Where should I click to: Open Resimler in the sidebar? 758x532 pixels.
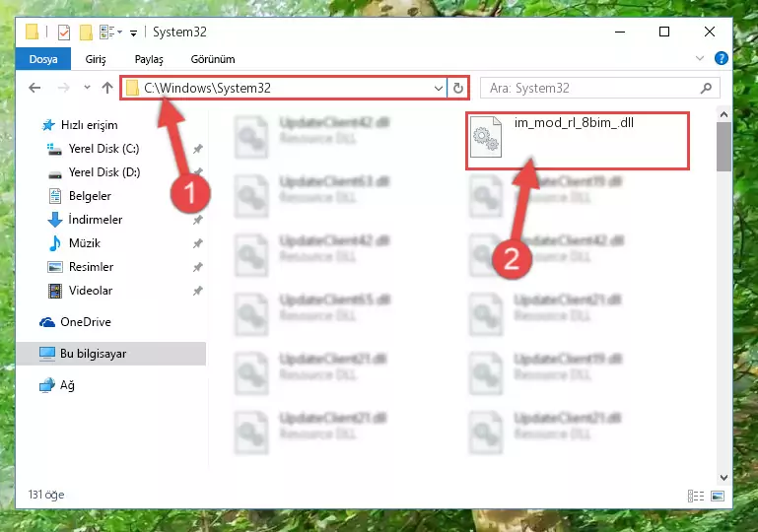click(x=91, y=267)
